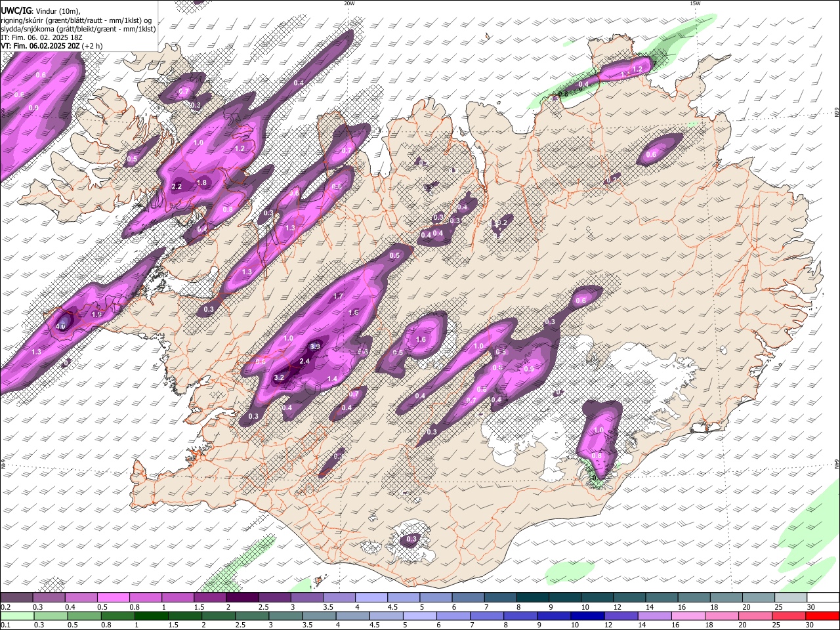Select the deep blue rain swatch between 10 and 12
Screen dimensions: 840x630
point(587,616)
